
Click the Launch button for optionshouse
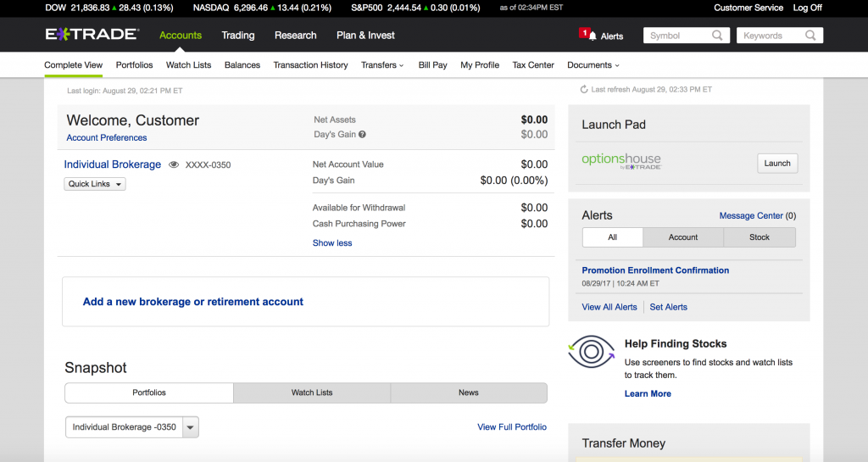[x=777, y=164]
